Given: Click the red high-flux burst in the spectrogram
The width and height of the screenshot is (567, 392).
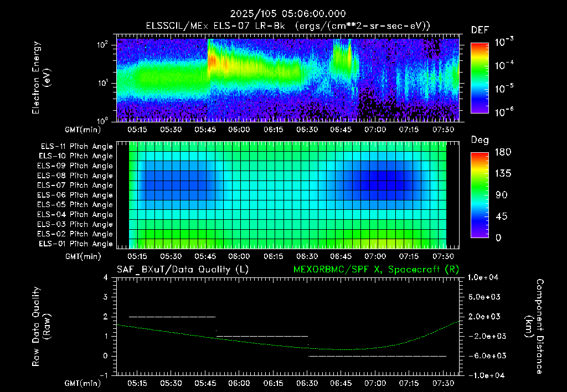Looking at the screenshot, I should (x=212, y=61).
